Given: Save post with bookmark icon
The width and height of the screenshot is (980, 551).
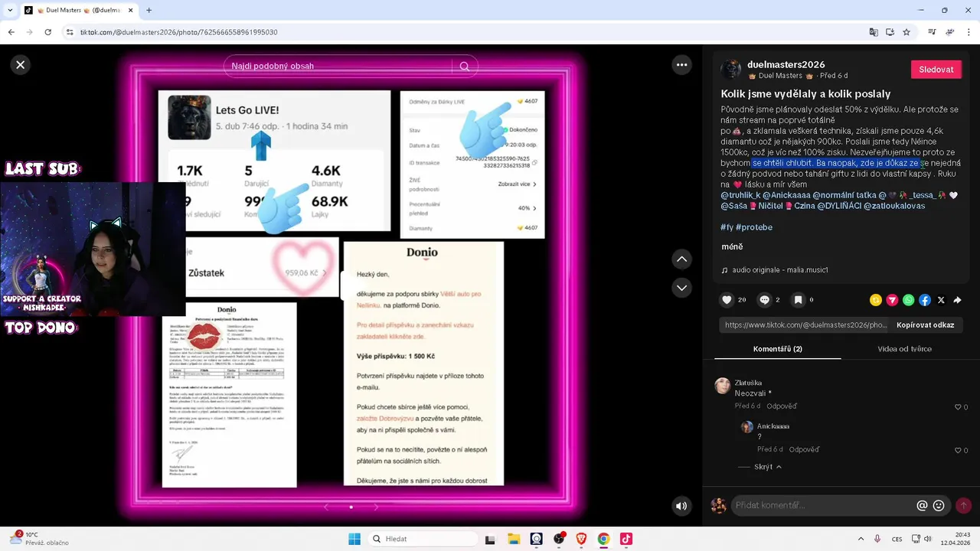Looking at the screenshot, I should click(x=798, y=300).
